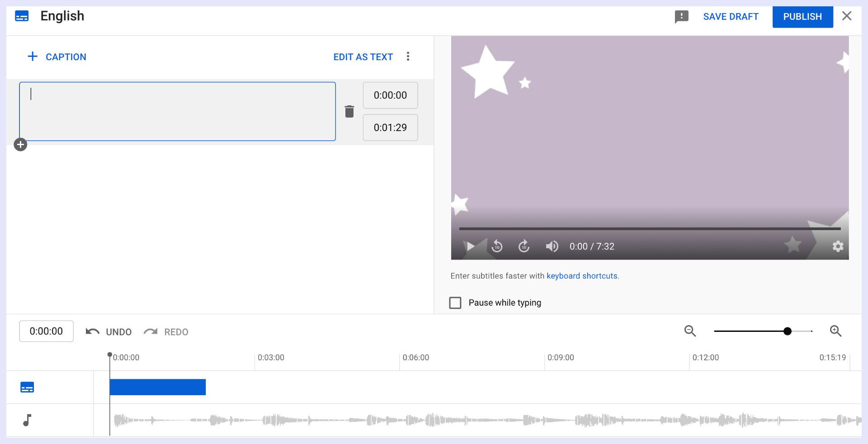The width and height of the screenshot is (868, 444).
Task: Save the subtitles draft
Action: pyautogui.click(x=731, y=17)
